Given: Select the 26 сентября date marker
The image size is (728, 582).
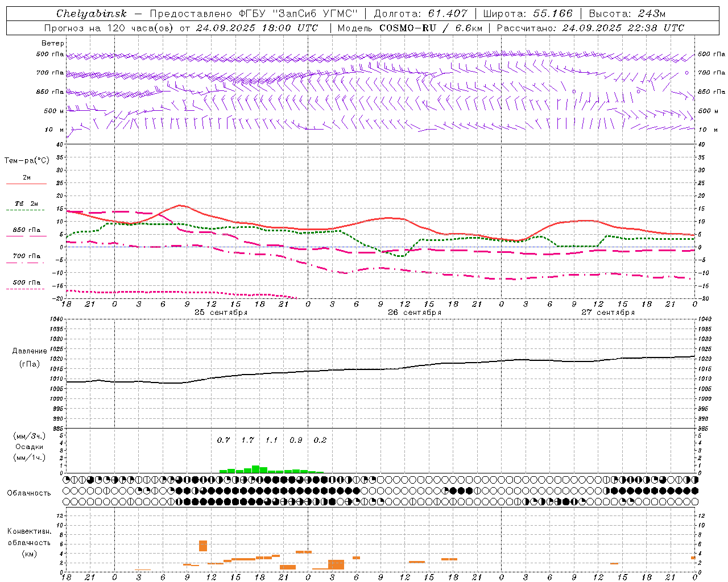Looking at the screenshot, I should (x=415, y=313).
